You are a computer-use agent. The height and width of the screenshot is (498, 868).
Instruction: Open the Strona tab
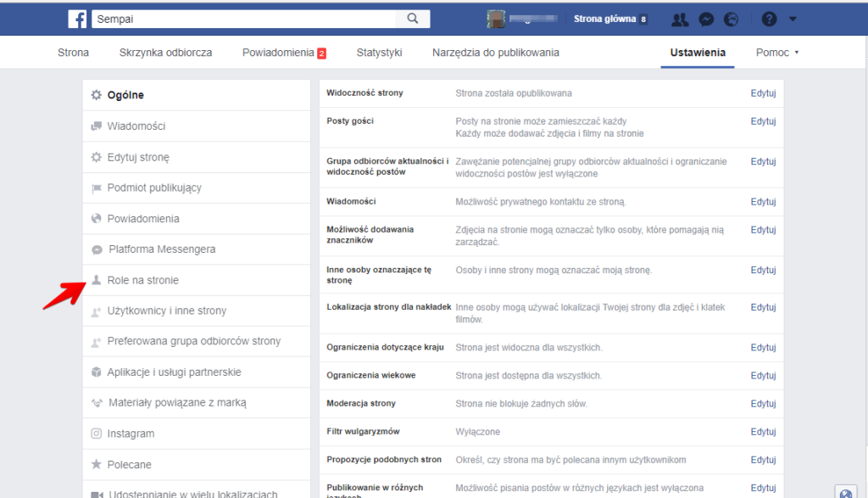click(x=73, y=53)
